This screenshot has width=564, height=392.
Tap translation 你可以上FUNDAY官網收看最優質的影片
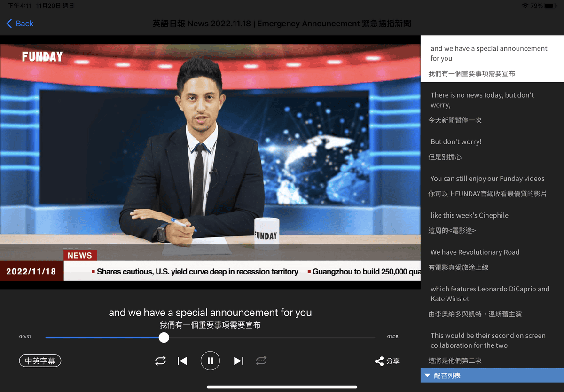(487, 194)
